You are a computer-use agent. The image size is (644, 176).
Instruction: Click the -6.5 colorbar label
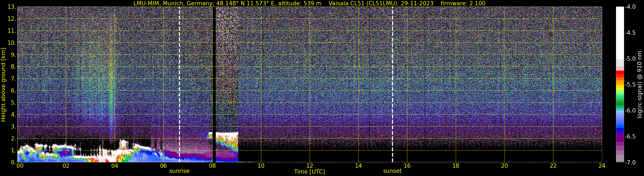tap(630, 137)
